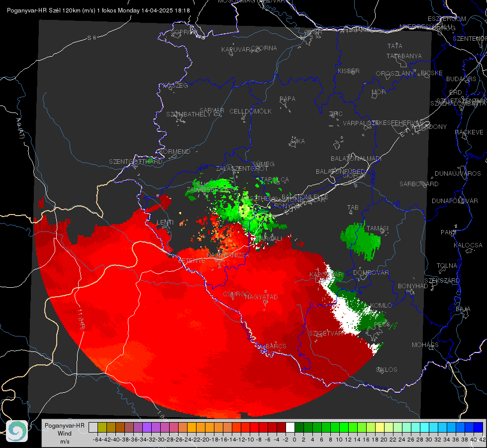Click the dark green swatch between 0 and 2
Screen dimensions: 487x448
click(299, 427)
